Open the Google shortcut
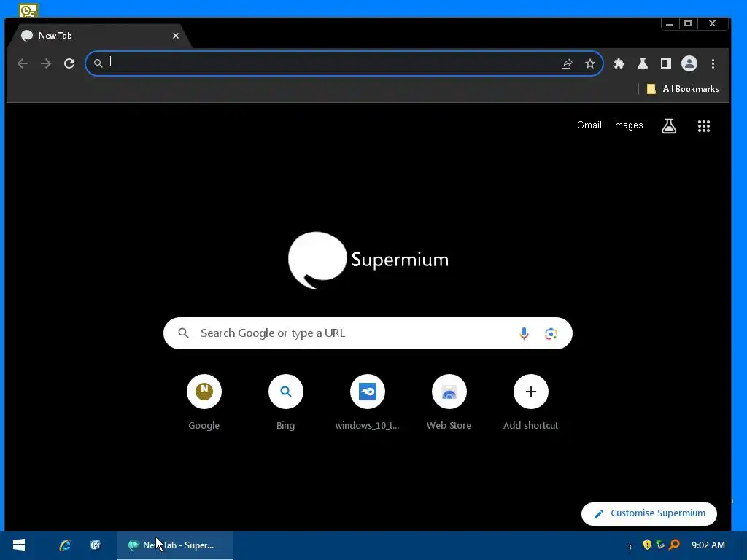 (x=204, y=402)
